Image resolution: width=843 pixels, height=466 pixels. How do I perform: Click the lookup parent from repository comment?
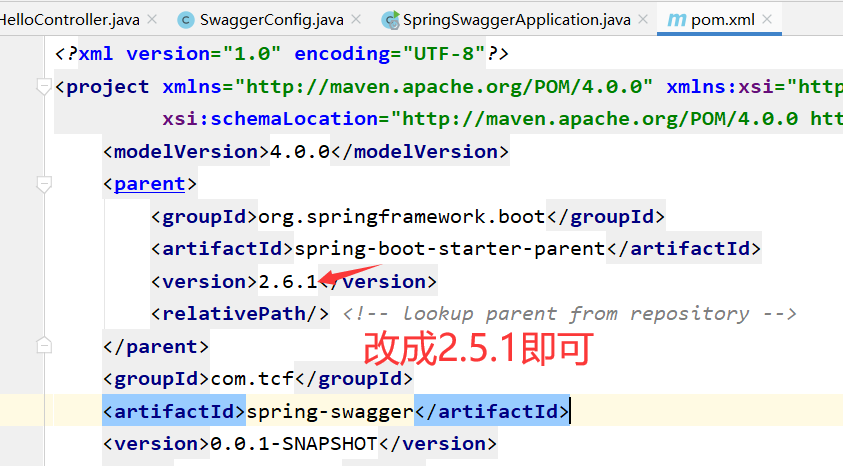[x=570, y=314]
